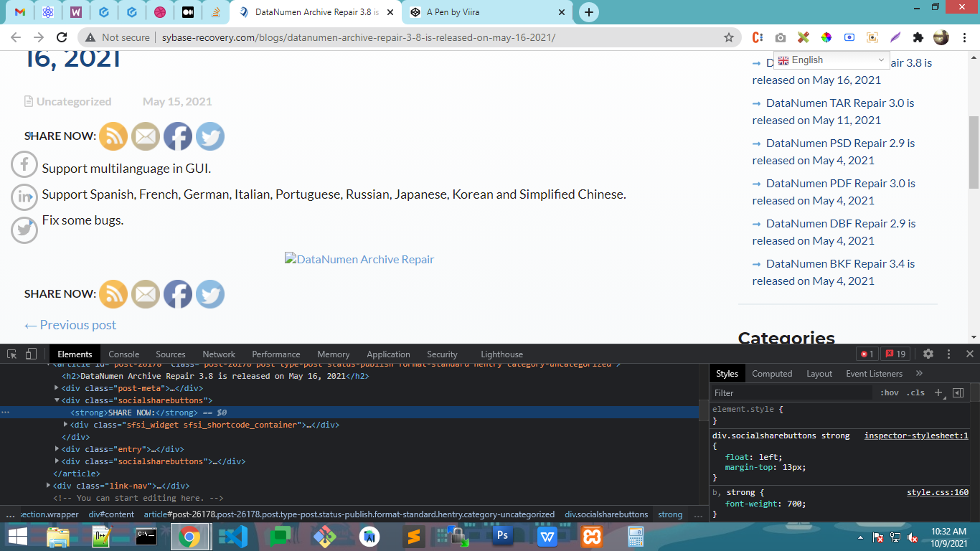Open DataNumen DBF Repair 2.9 release link

(x=834, y=232)
